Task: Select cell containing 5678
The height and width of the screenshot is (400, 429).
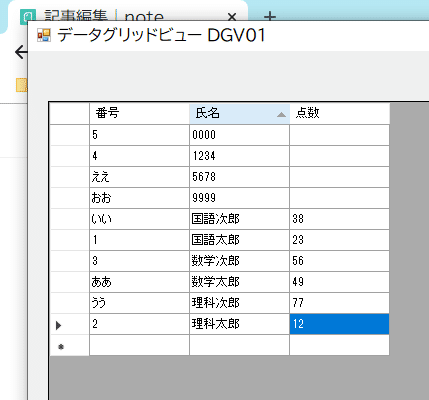Action: pos(239,177)
